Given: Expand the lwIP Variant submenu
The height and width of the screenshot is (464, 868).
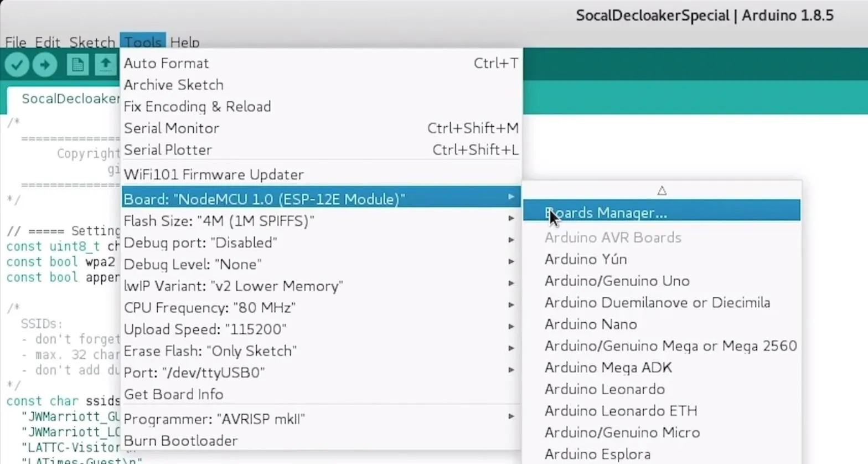Looking at the screenshot, I should tap(321, 286).
